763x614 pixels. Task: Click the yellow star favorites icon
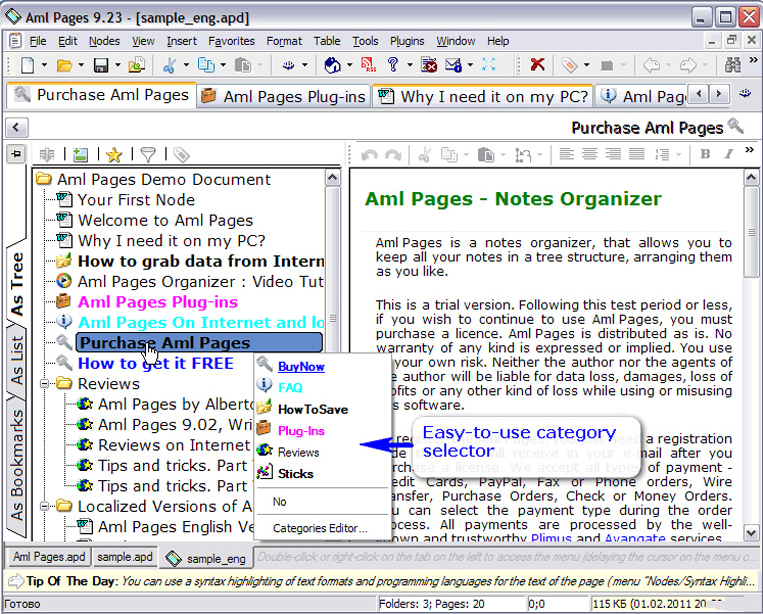tap(113, 155)
